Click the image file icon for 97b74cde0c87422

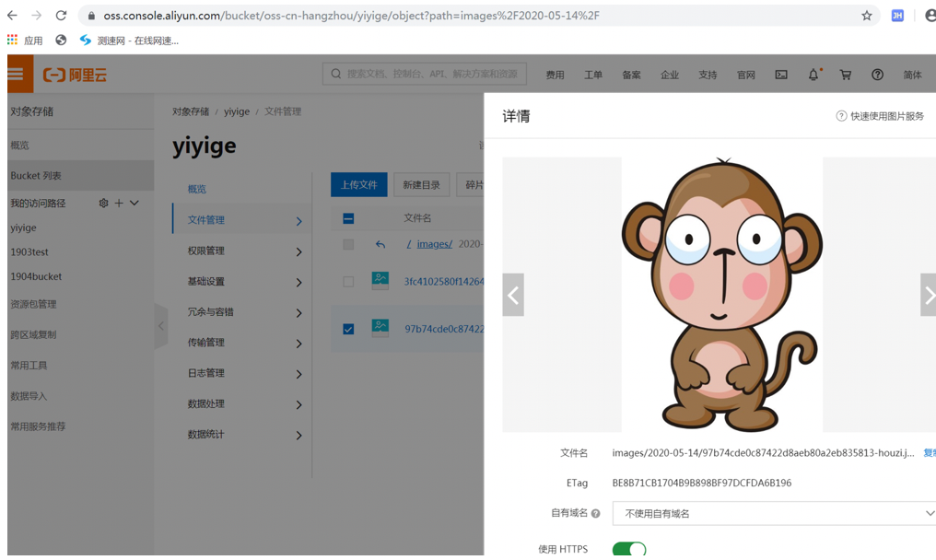(380, 329)
